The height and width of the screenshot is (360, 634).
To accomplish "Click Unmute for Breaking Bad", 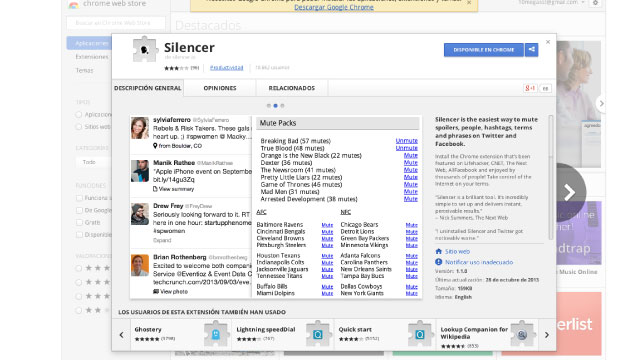I will coord(406,141).
